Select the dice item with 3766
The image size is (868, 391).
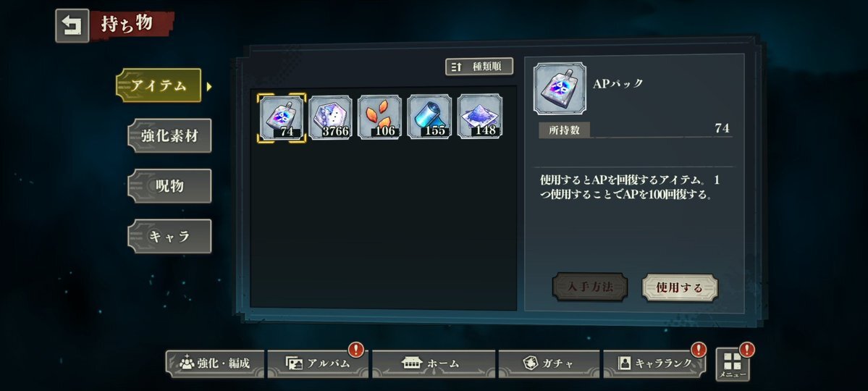pyautogui.click(x=331, y=117)
